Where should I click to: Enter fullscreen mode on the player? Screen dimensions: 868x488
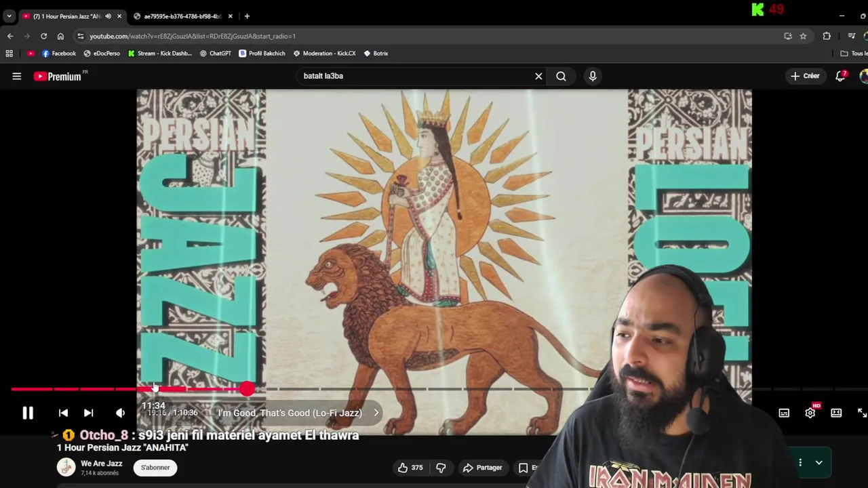[x=862, y=413]
